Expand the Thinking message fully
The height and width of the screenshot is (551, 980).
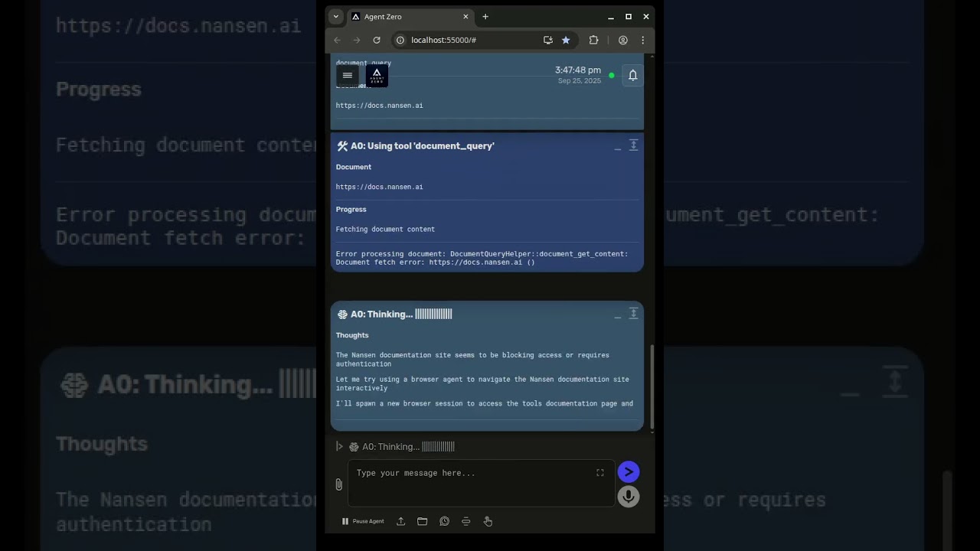pos(633,314)
